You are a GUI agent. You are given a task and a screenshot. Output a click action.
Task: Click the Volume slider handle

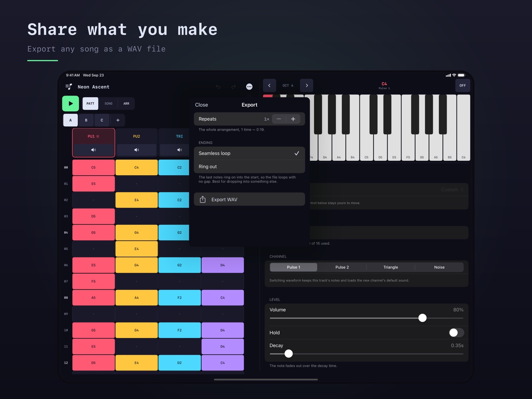[x=422, y=318]
